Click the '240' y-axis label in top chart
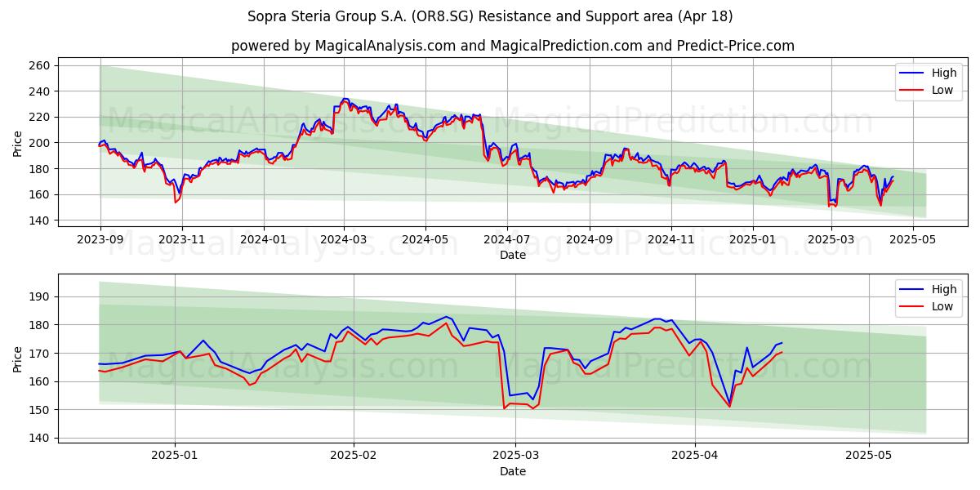Screen dimensions: 980x490 pyautogui.click(x=41, y=91)
